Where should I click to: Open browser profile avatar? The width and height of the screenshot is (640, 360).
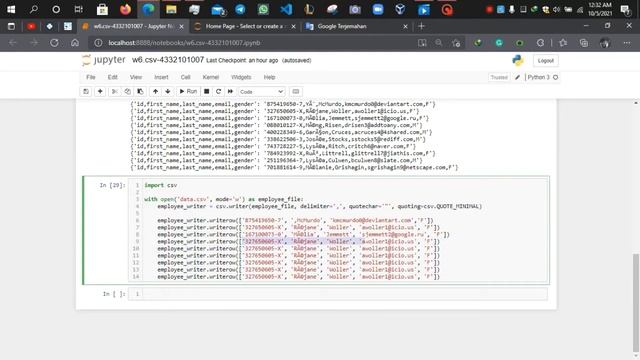(x=605, y=43)
